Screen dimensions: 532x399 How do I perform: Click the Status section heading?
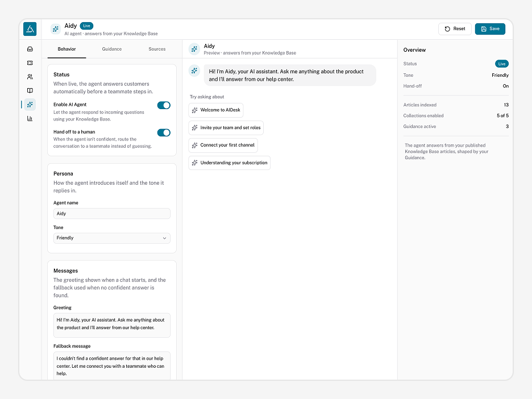(61, 74)
